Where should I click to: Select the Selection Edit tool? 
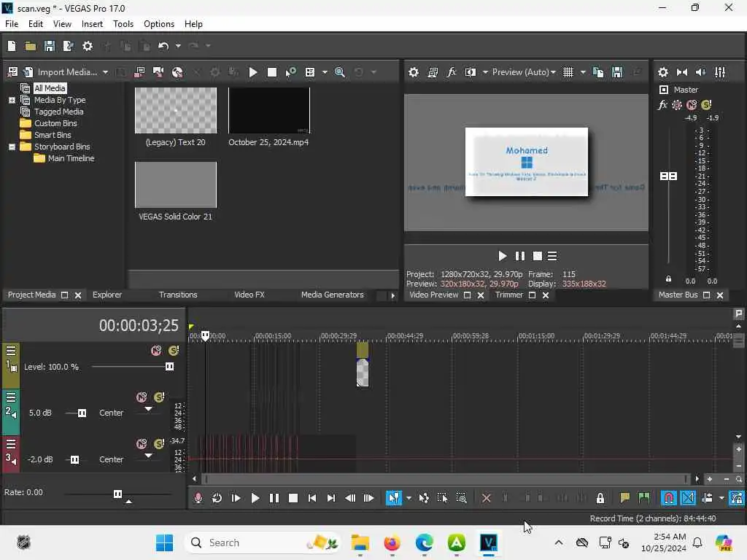click(443, 498)
